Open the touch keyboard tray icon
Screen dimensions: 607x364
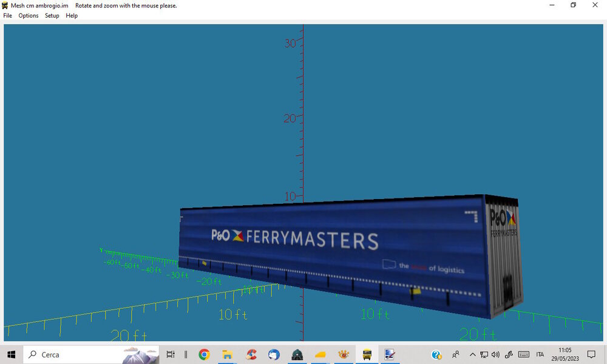pyautogui.click(x=523, y=354)
